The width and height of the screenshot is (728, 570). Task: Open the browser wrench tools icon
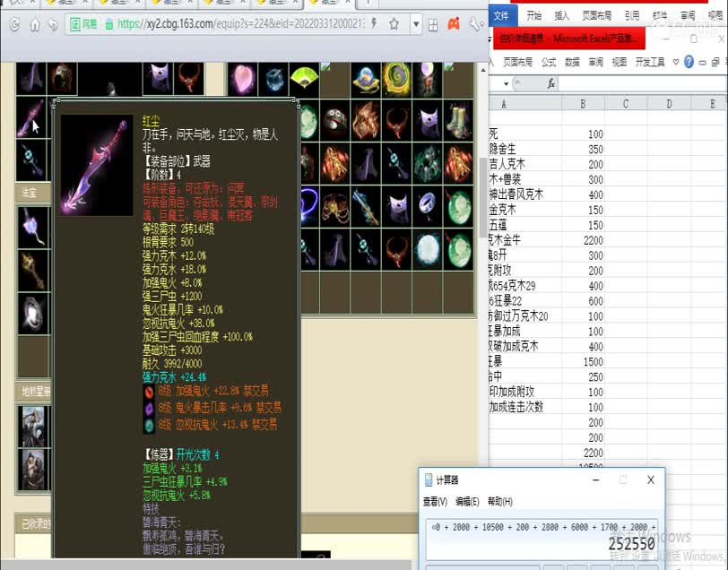pyautogui.click(x=476, y=24)
